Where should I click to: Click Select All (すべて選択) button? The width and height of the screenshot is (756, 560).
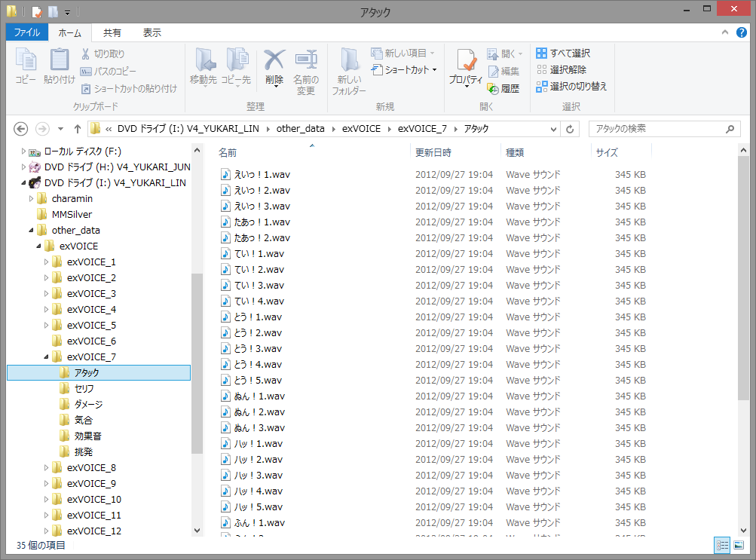[563, 54]
